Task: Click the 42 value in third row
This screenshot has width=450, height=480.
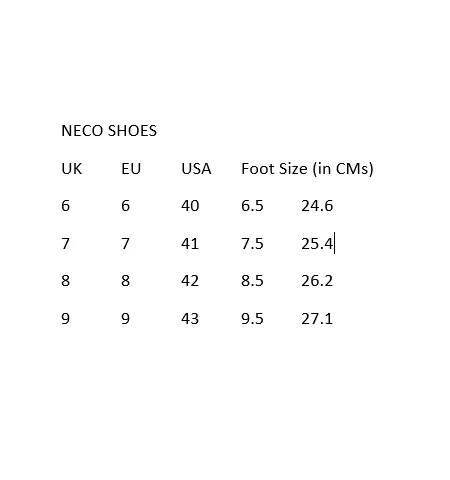Action: pyautogui.click(x=190, y=281)
